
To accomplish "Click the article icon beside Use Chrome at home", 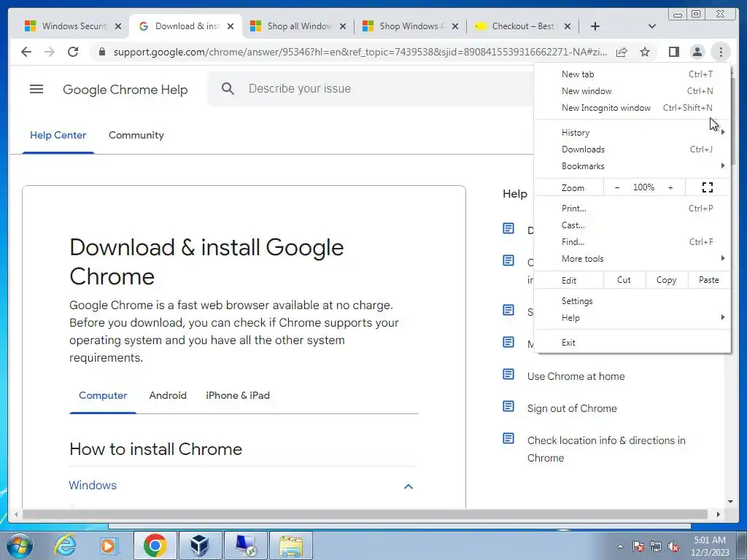I will (508, 375).
